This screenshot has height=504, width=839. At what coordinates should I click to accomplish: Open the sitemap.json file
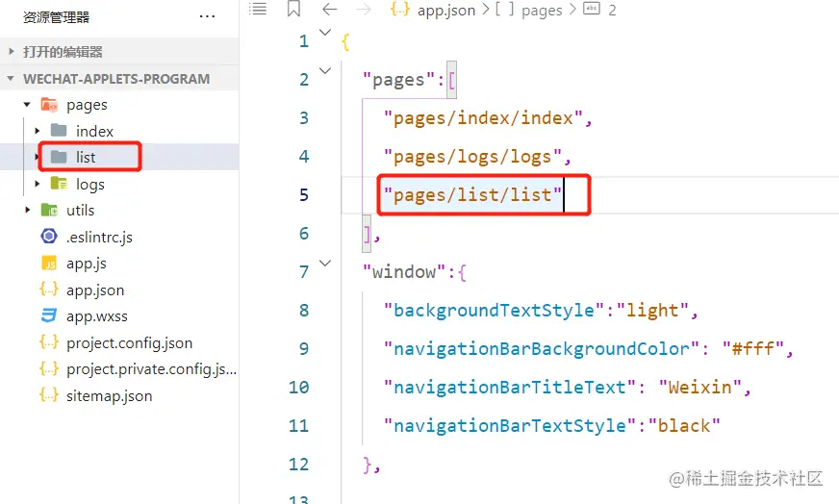[109, 396]
